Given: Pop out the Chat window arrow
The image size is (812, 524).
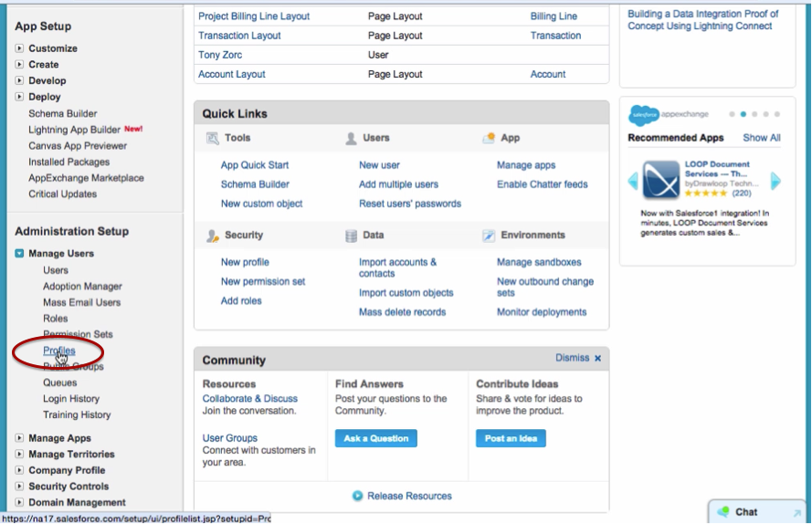Looking at the screenshot, I should [796, 513].
